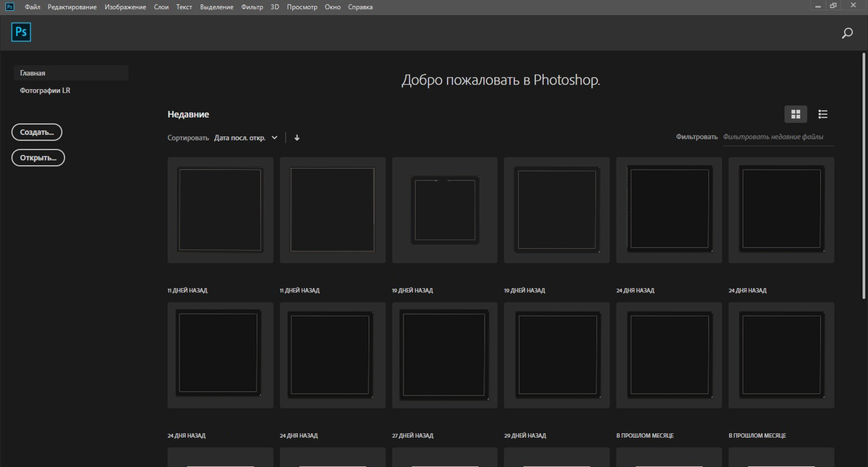The width and height of the screenshot is (868, 467).
Task: Click the vertical scrollbar of the recent files
Action: (x=864, y=177)
